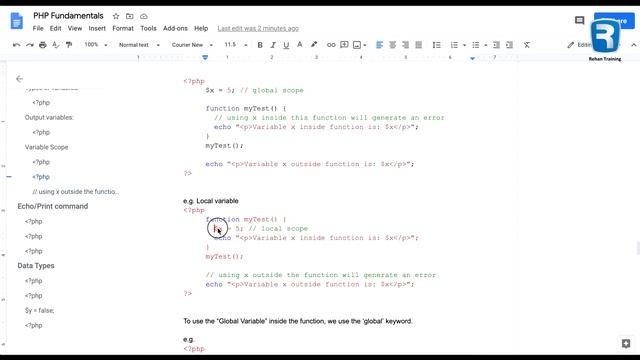Open the 100% zoom dropdown
The image size is (640, 360).
(x=96, y=44)
